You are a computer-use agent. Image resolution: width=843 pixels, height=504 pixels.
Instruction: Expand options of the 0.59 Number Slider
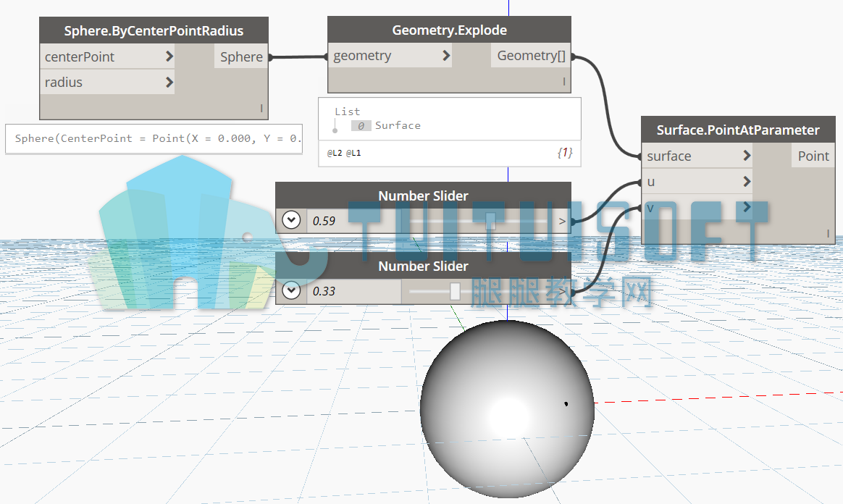click(291, 219)
